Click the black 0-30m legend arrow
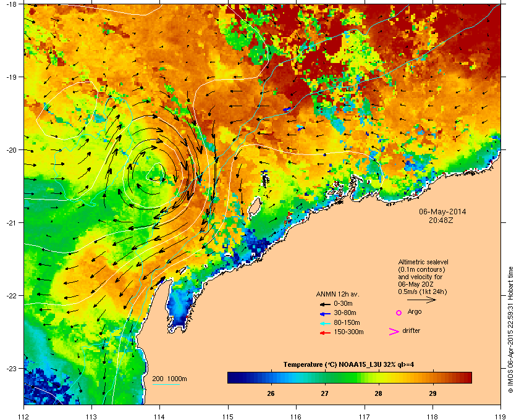This screenshot has height=420, width=519. click(326, 304)
